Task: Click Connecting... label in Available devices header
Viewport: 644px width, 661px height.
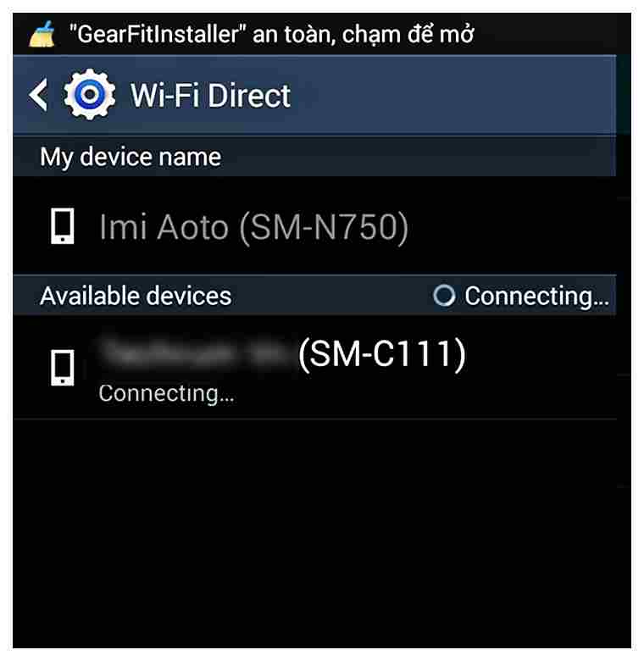Action: pyautogui.click(x=537, y=296)
